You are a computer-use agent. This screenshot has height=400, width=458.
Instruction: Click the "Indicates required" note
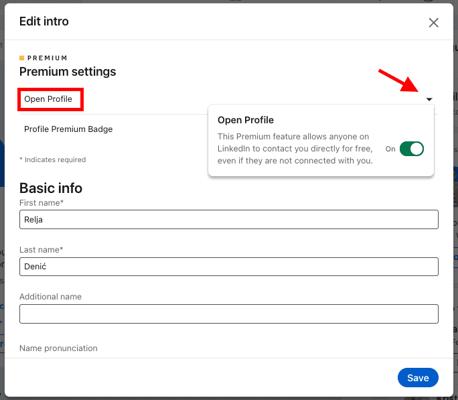(53, 160)
